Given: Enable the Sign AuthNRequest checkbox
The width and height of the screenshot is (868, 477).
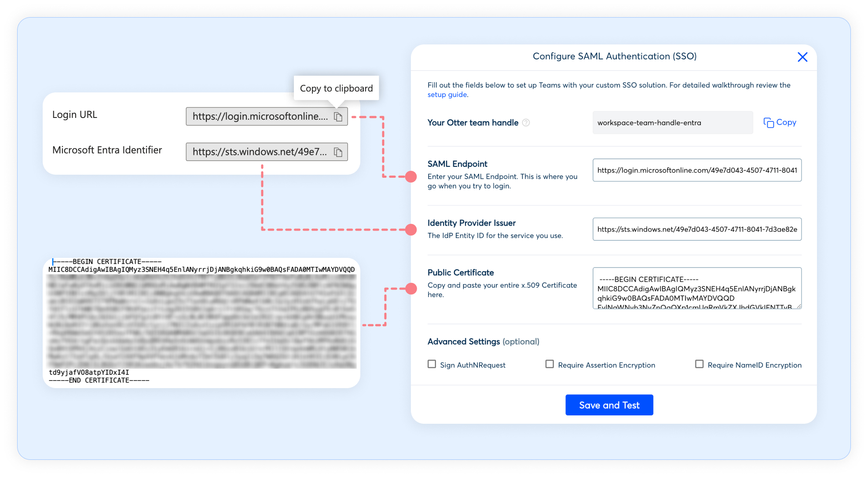Looking at the screenshot, I should point(432,364).
